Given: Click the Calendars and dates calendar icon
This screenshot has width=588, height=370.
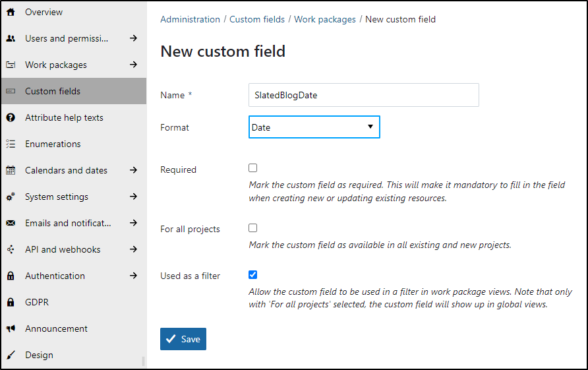Looking at the screenshot, I should click(11, 170).
